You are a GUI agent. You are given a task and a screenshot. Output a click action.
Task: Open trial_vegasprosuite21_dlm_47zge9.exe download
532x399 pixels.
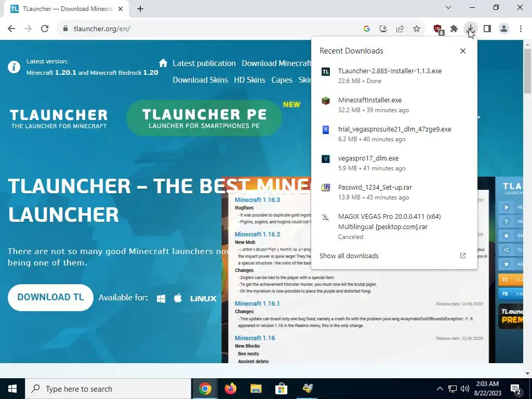(394, 134)
